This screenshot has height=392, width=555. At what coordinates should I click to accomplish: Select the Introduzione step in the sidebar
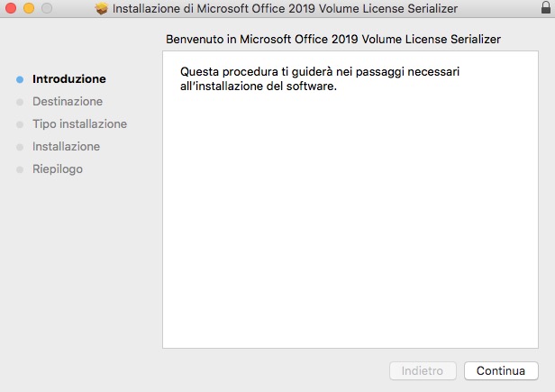coord(68,79)
